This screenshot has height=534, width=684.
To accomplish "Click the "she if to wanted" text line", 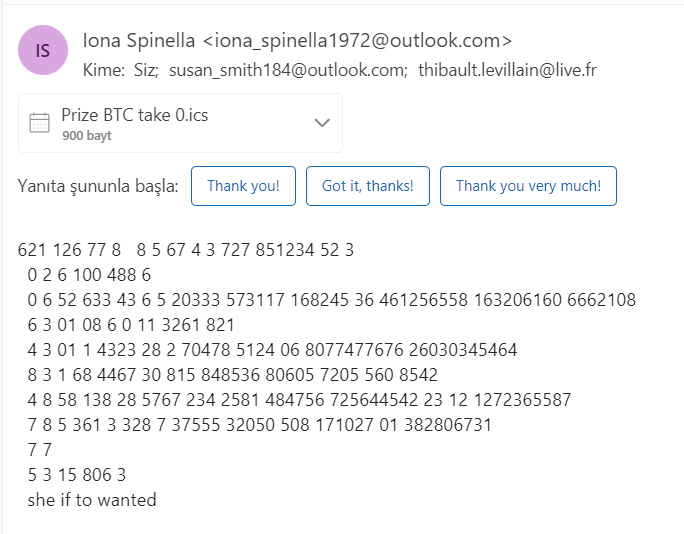I will tap(92, 499).
